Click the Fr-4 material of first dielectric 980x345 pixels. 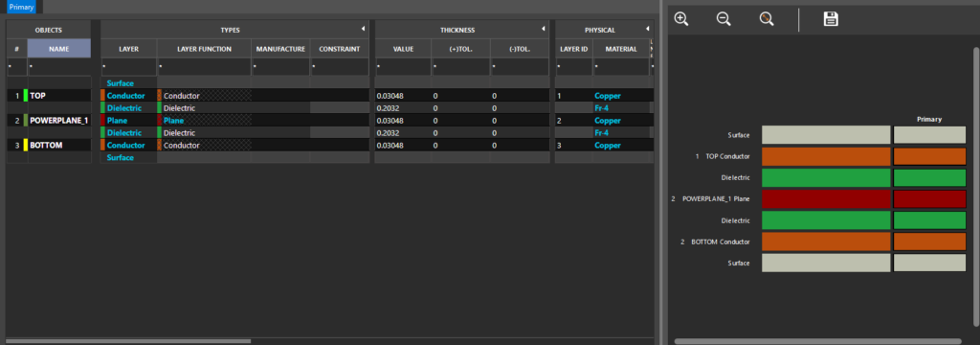[603, 107]
